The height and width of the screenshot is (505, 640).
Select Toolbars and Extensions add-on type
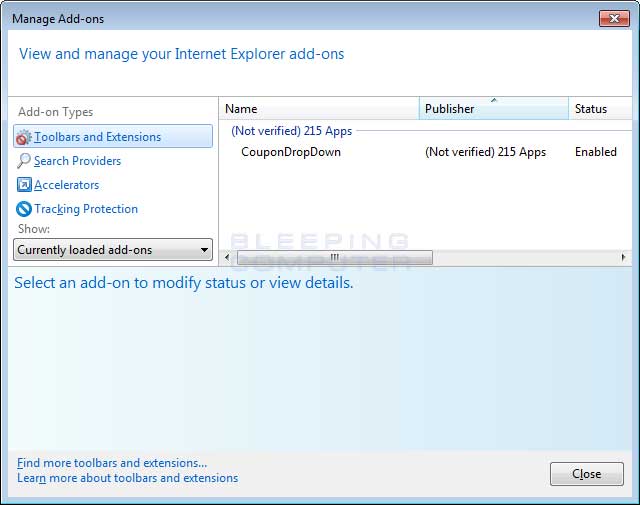coord(113,136)
